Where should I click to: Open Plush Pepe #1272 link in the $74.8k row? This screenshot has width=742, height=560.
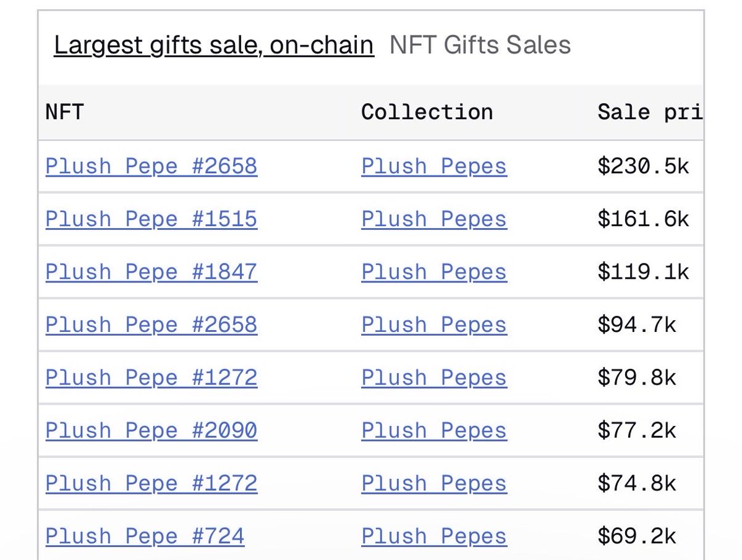click(151, 483)
